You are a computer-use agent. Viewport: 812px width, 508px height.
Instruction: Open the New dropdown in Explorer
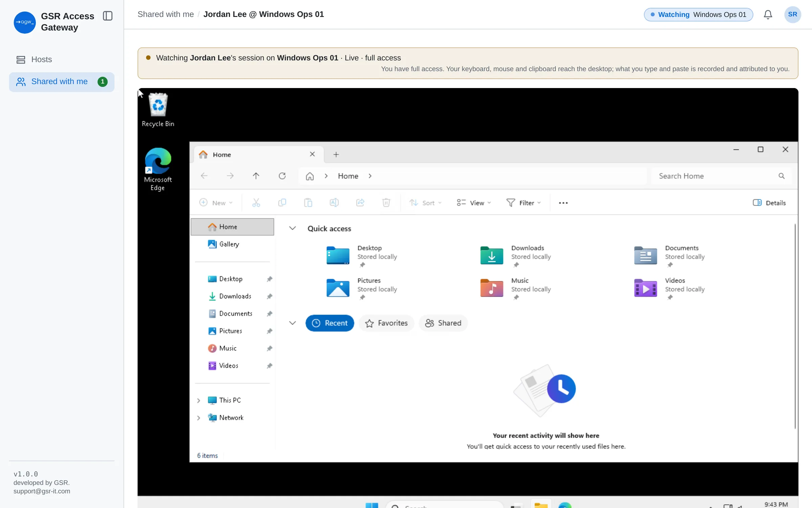pos(216,203)
